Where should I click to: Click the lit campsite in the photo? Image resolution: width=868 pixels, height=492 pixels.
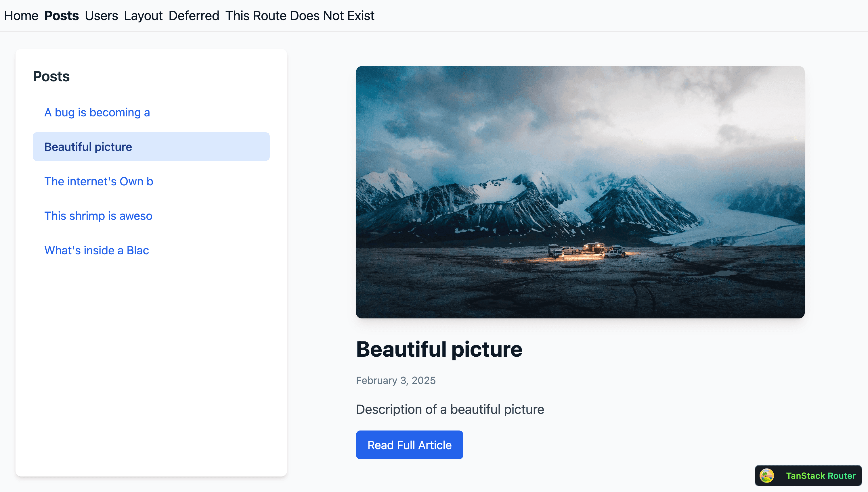pos(587,252)
